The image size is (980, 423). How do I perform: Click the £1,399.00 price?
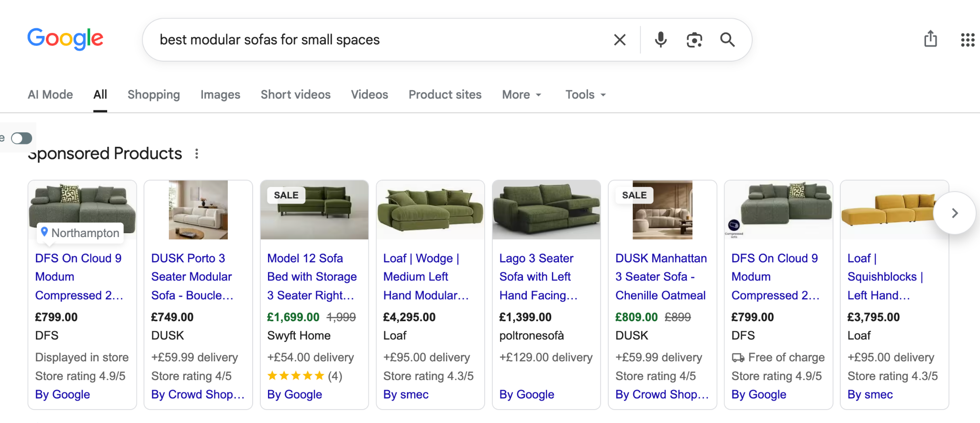(x=525, y=317)
